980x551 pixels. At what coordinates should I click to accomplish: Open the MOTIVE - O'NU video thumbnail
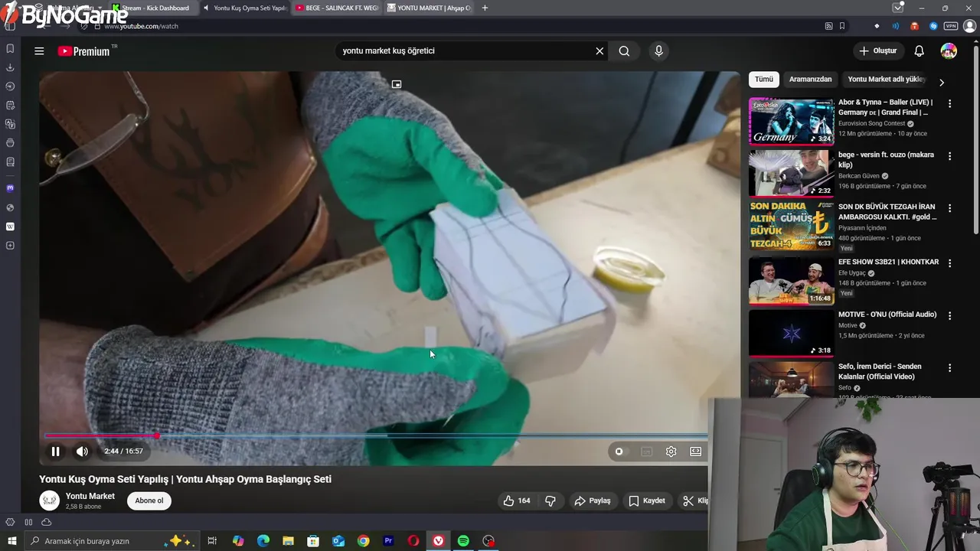791,333
